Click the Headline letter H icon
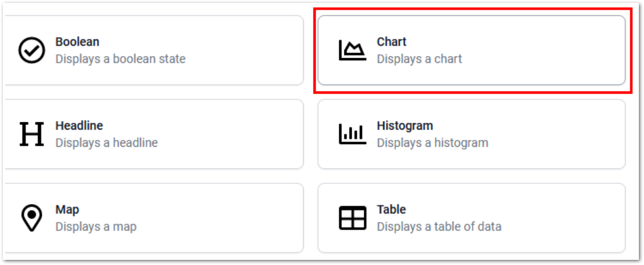The width and height of the screenshot is (644, 265). click(x=31, y=134)
